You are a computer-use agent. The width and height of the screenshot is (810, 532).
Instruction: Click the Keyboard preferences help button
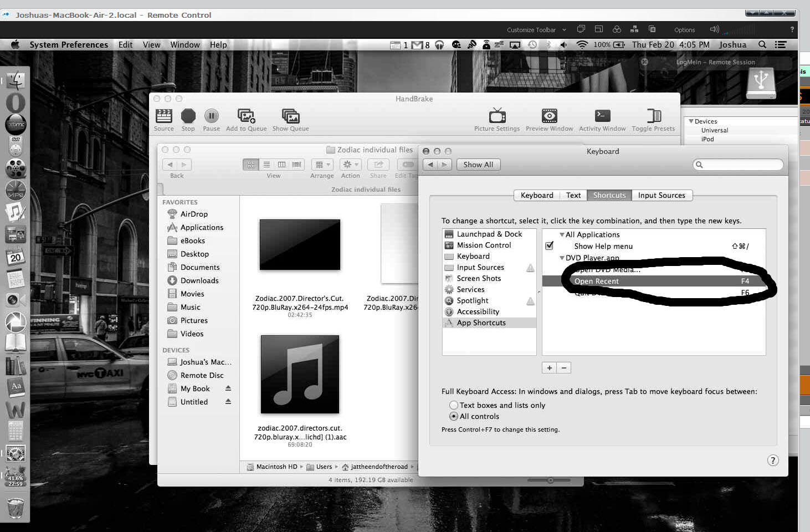(x=773, y=460)
